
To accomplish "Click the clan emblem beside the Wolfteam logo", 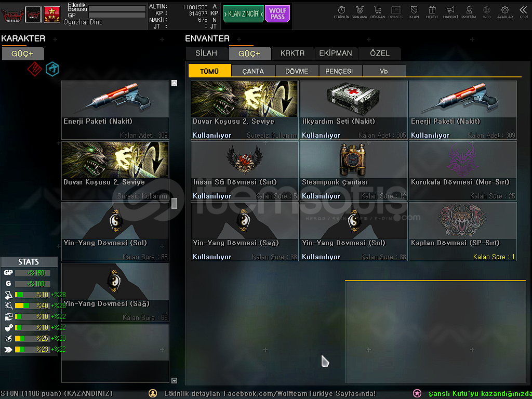I will (33, 15).
